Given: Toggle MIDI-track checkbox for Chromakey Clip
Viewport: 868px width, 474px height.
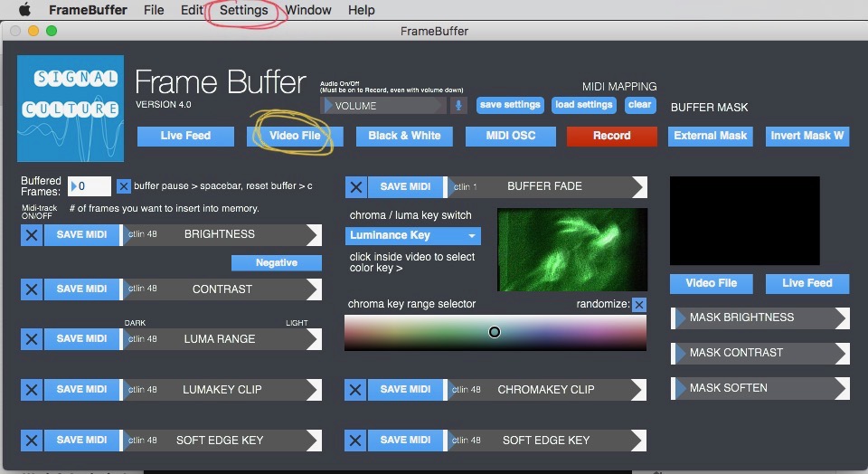Looking at the screenshot, I should (355, 390).
